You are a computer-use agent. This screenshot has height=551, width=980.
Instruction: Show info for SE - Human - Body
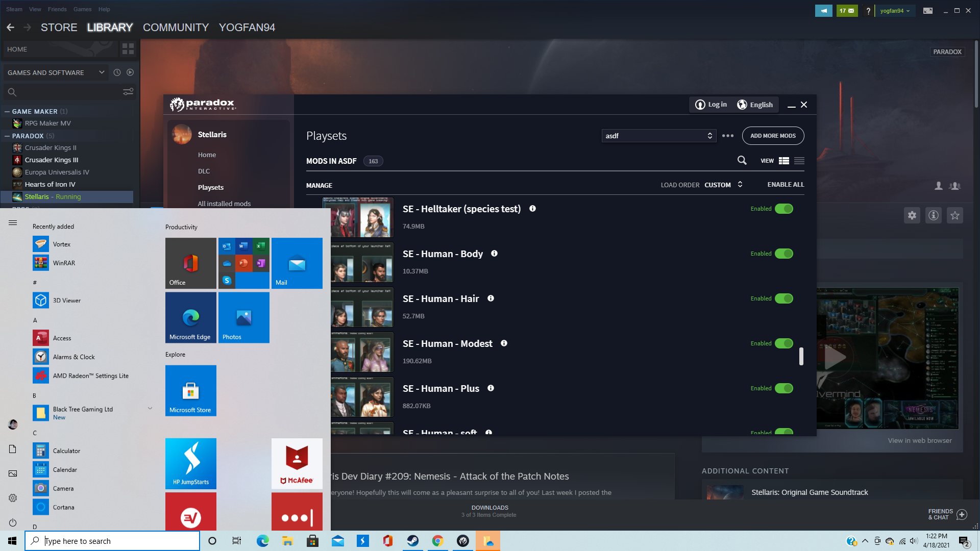click(494, 254)
